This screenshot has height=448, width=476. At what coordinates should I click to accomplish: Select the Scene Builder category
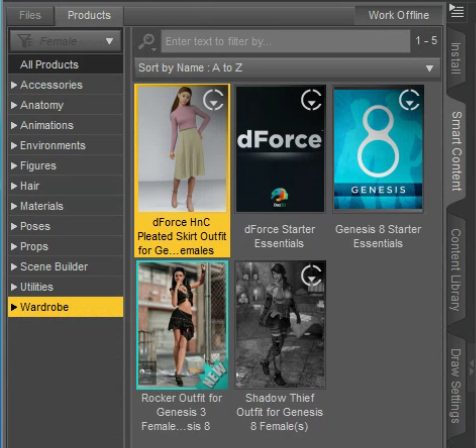pos(65,267)
